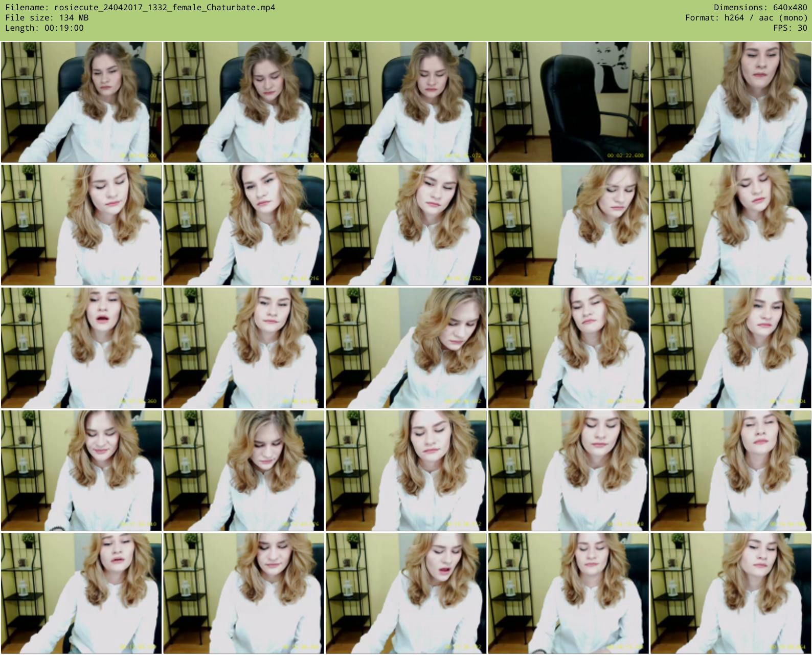Click the Dimensions 640x480 label

pyautogui.click(x=760, y=7)
